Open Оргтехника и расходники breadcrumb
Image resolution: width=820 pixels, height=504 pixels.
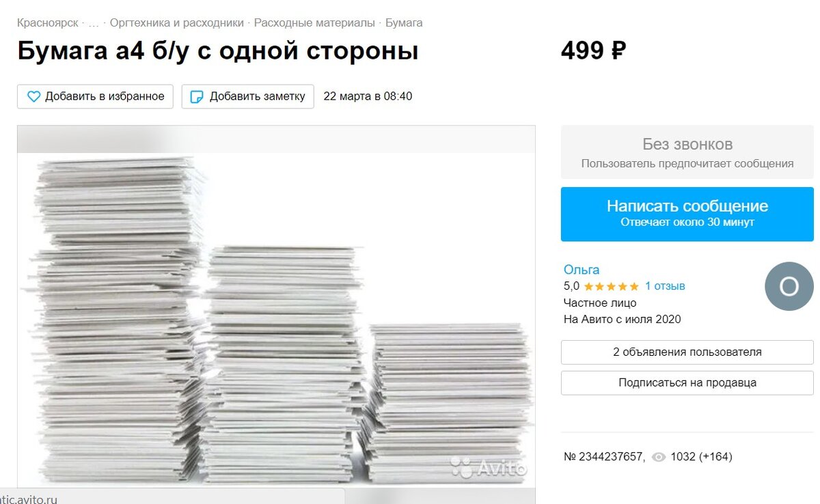pos(177,23)
